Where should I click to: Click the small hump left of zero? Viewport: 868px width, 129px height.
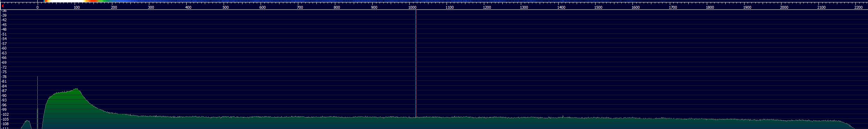(27, 124)
